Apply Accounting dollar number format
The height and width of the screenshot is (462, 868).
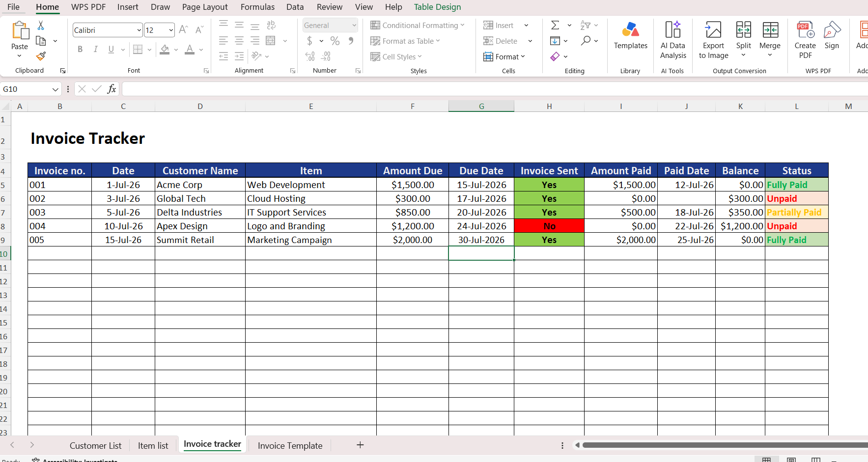(x=309, y=41)
